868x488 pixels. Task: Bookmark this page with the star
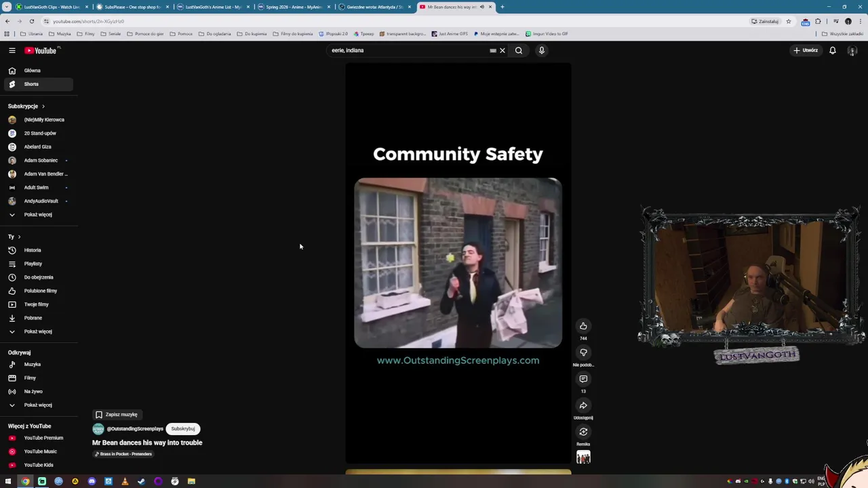pos(788,21)
